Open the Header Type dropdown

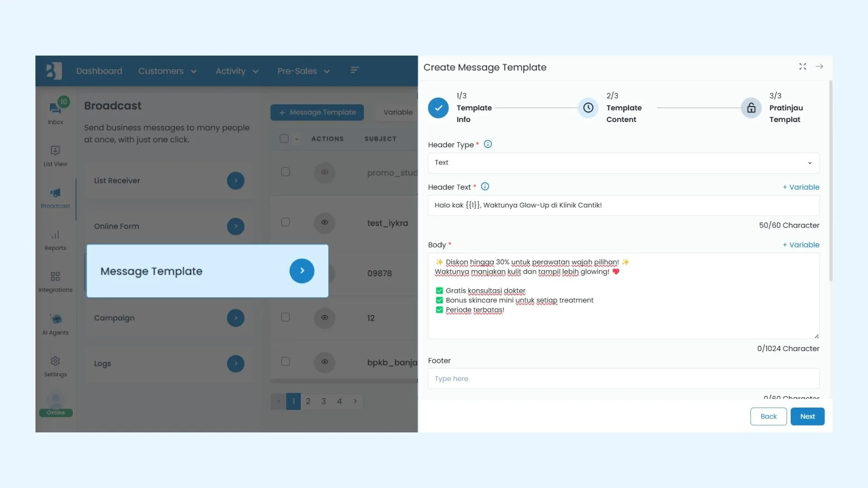(623, 163)
